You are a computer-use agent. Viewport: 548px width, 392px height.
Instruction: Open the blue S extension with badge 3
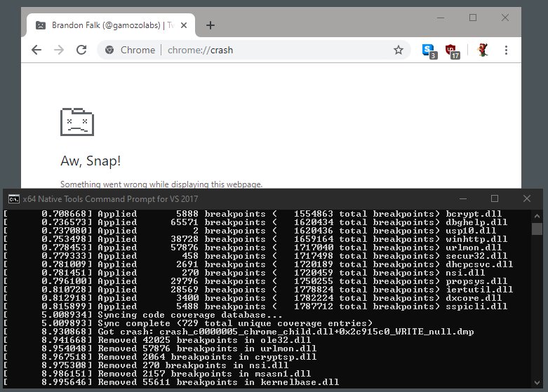429,51
